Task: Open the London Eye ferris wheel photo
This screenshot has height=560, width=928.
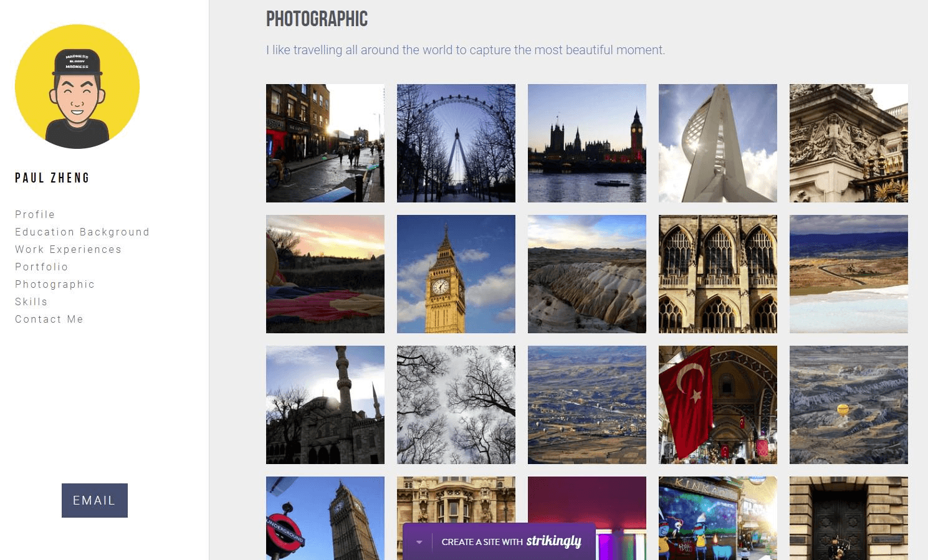Action: [x=456, y=143]
